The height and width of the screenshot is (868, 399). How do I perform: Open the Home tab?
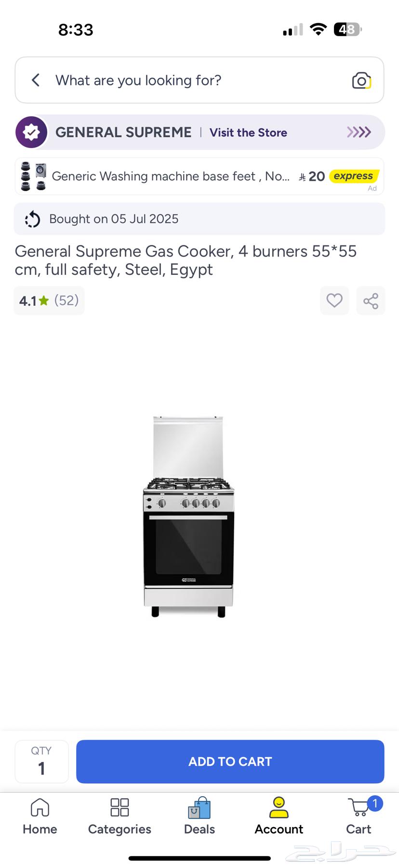click(40, 816)
